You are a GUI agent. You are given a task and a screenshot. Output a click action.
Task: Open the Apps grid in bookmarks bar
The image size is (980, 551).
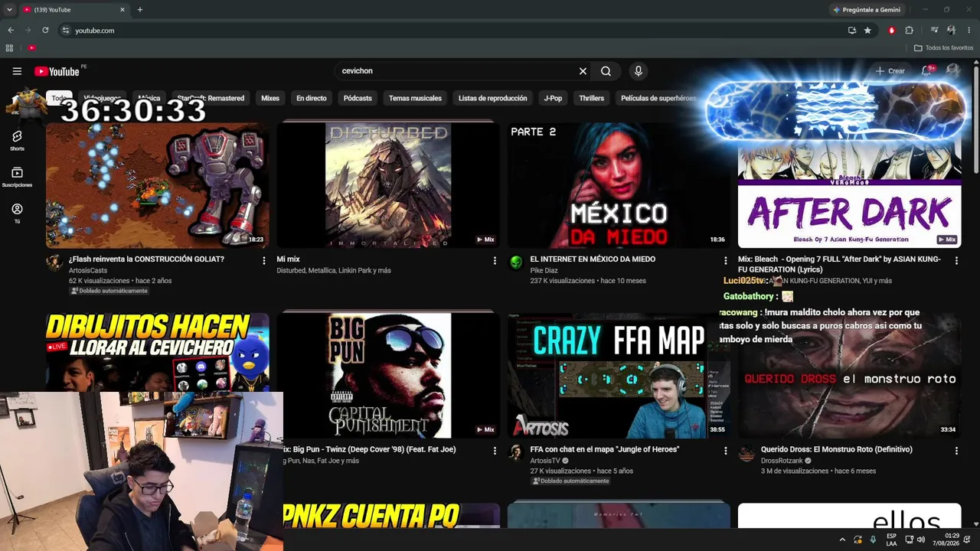coord(9,47)
